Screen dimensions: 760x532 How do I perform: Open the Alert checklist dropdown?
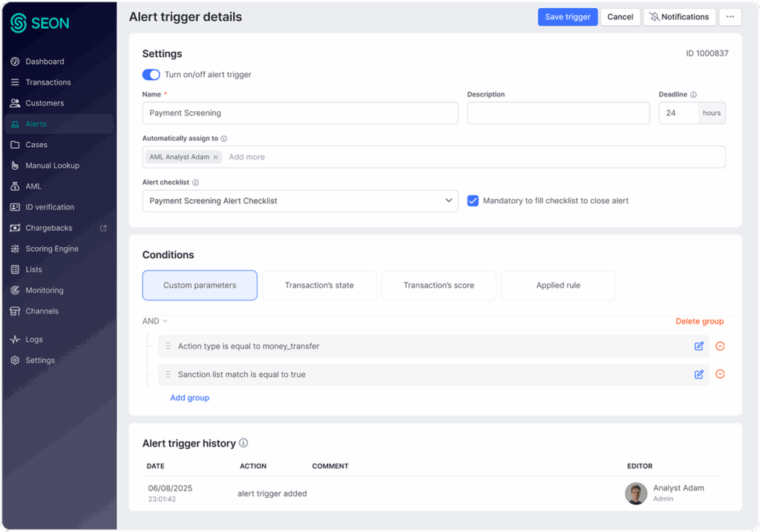coord(300,200)
